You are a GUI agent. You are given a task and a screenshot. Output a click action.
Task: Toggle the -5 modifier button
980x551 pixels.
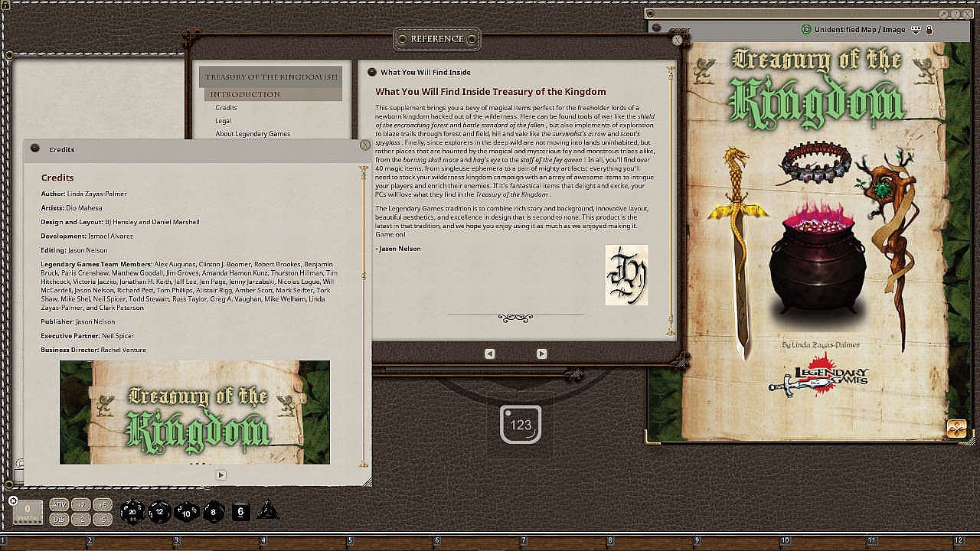click(103, 519)
